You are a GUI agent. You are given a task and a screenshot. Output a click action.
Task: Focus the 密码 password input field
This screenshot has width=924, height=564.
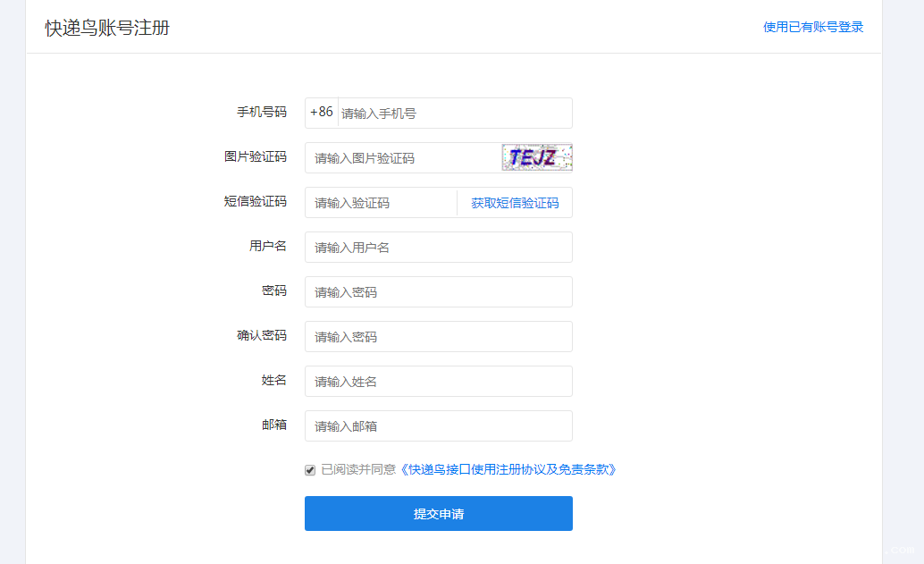pos(439,292)
